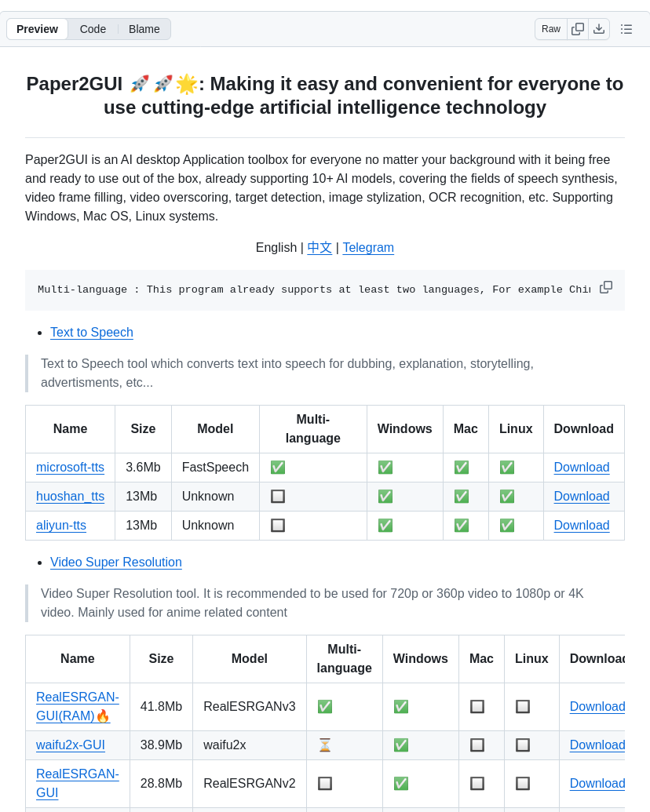Screen dimensions: 650x812
Task: Download the raw file icon
Action: point(599,29)
